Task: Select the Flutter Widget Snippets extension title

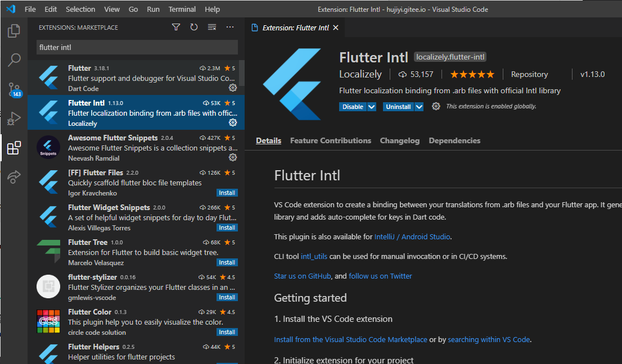Action: [109, 207]
